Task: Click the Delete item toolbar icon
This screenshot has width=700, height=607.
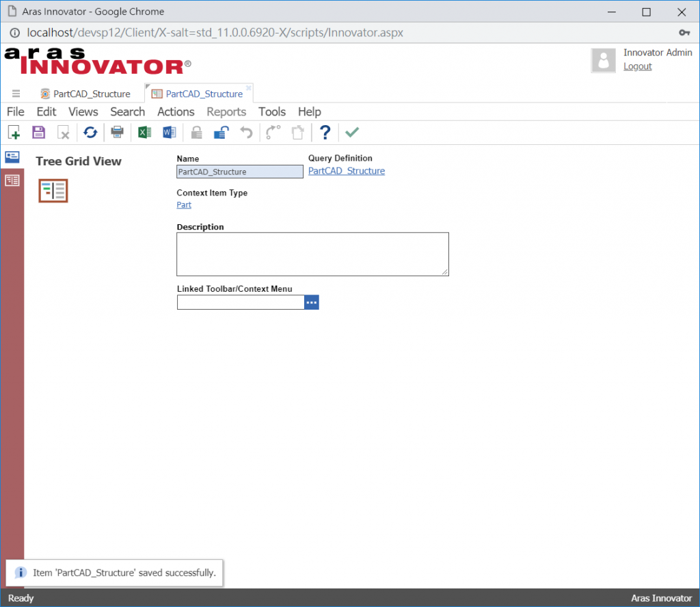Action: point(64,133)
